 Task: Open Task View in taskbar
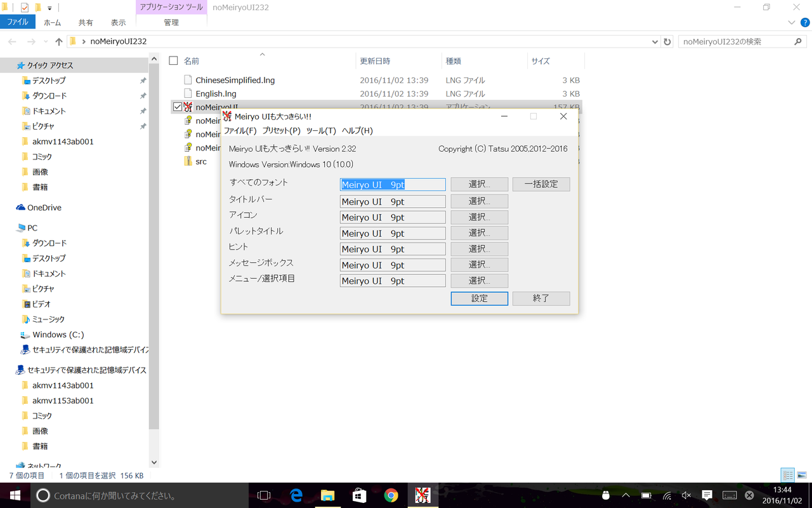[265, 495]
